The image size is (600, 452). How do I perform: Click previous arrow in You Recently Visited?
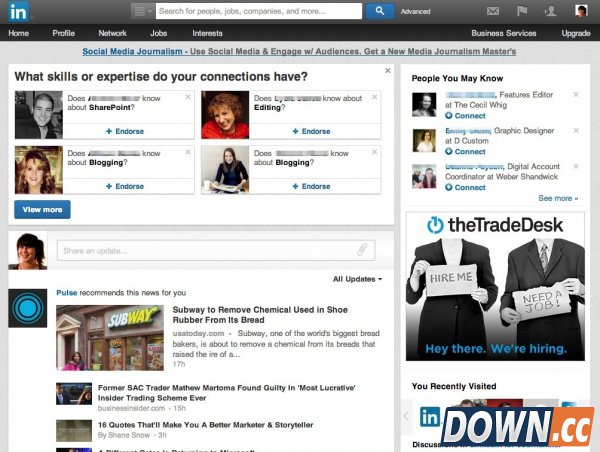point(406,416)
